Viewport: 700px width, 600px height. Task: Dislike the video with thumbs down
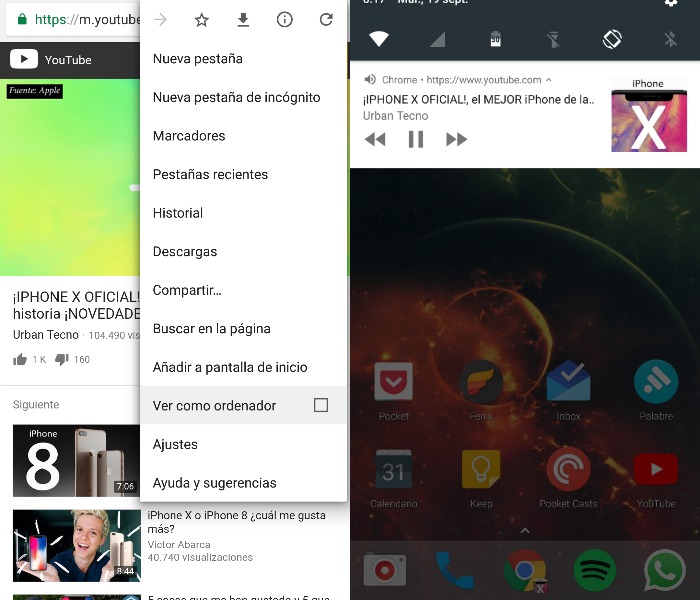coord(62,359)
